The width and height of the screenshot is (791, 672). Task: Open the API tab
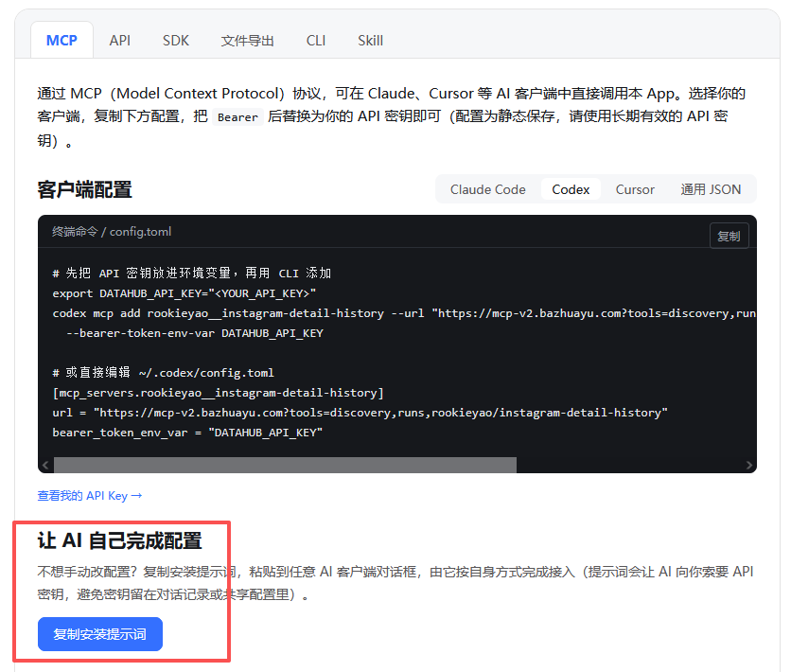(x=119, y=41)
